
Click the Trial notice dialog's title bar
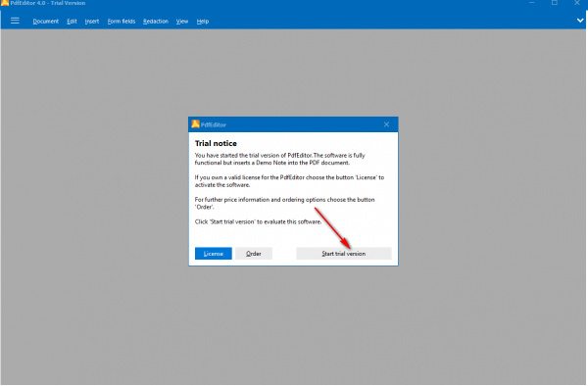click(293, 124)
